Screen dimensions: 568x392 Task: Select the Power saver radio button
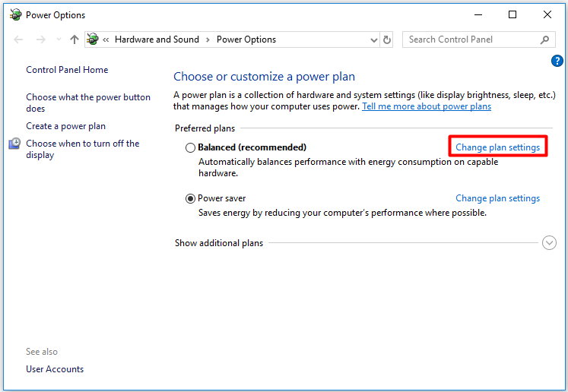pos(190,199)
